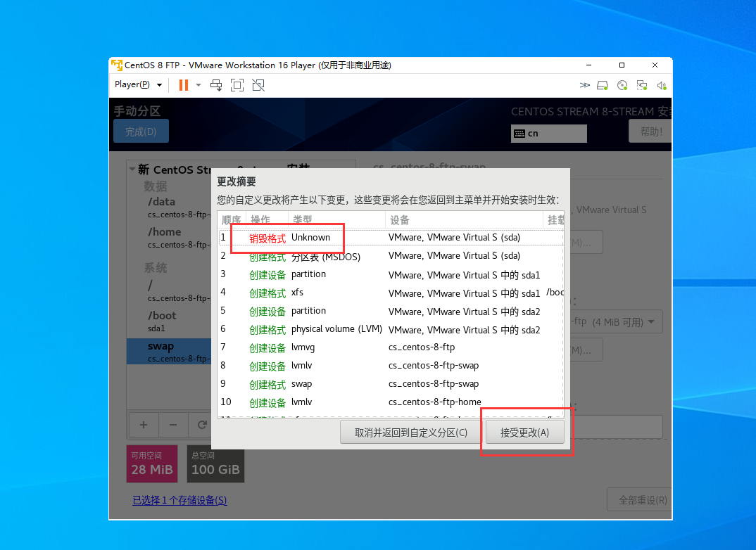Screen dimensions: 756x550
Task: Click the double chevron toolbar icon
Action: pos(584,85)
